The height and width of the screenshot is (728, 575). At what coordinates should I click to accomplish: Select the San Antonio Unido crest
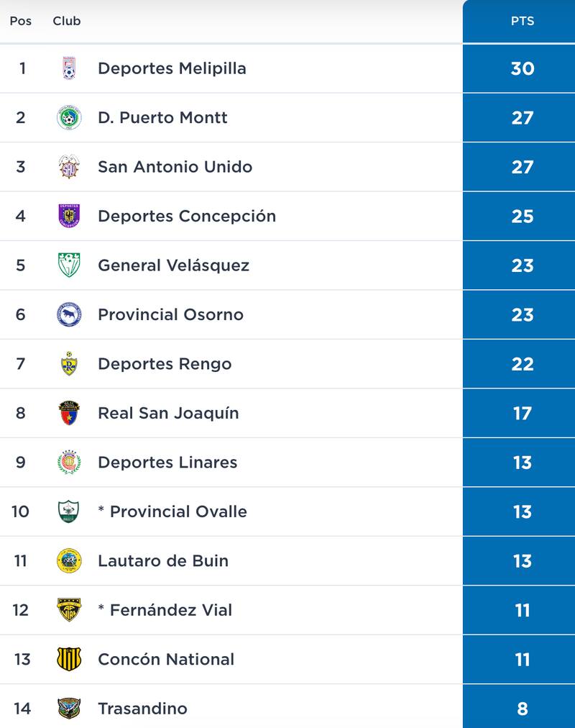click(x=70, y=166)
